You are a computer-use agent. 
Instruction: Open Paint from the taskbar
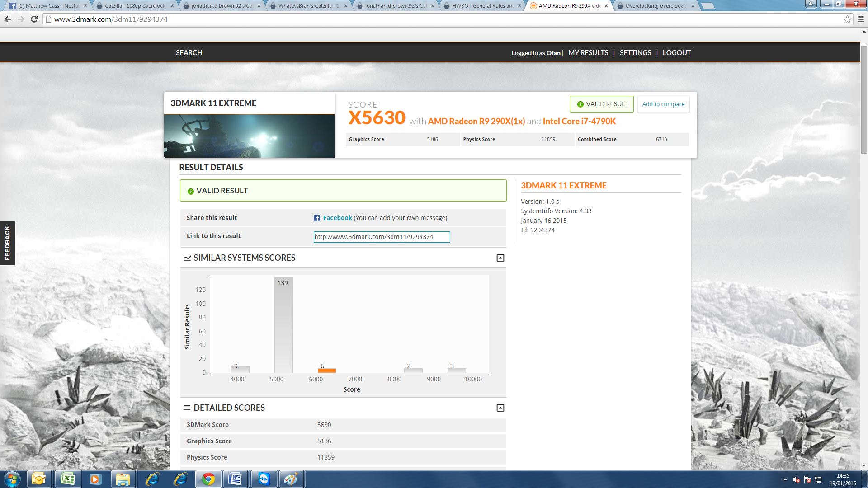click(291, 479)
